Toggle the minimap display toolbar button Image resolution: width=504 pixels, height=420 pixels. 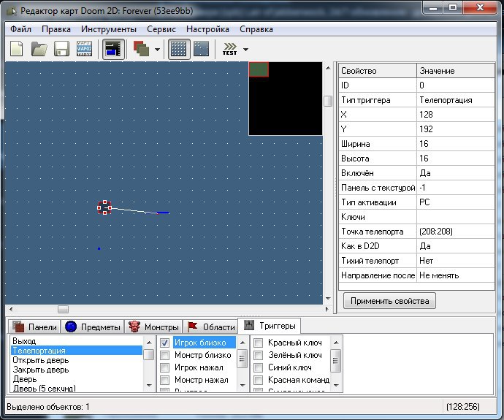click(x=113, y=49)
